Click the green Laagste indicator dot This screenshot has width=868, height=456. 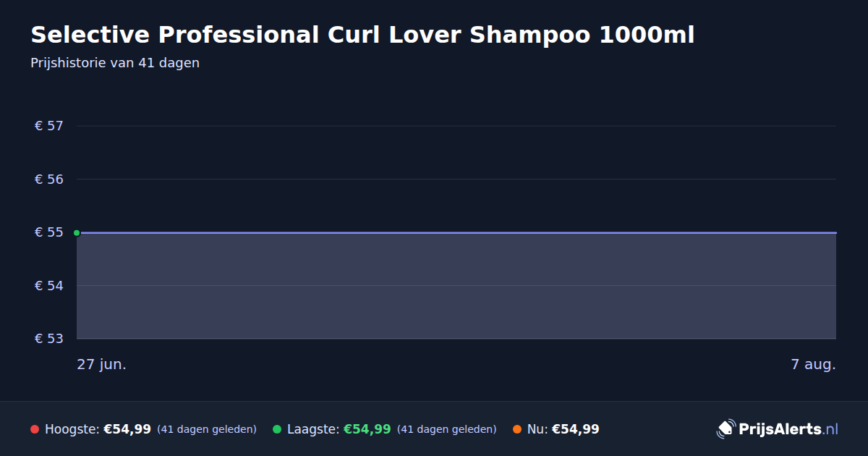(277, 429)
